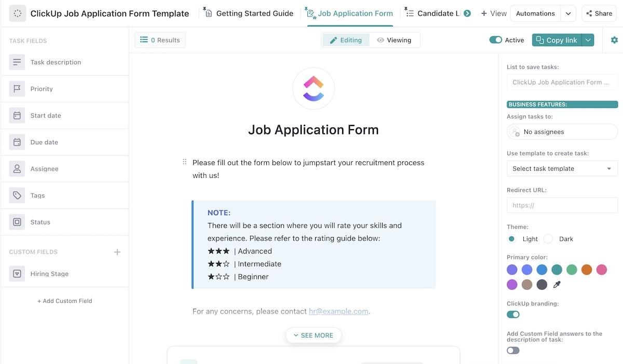Expand the Copy link dropdown arrow
This screenshot has height=364, width=623.
pos(588,40)
